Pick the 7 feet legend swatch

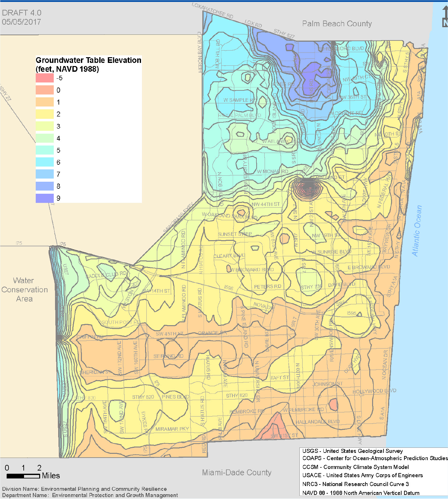tap(45, 174)
